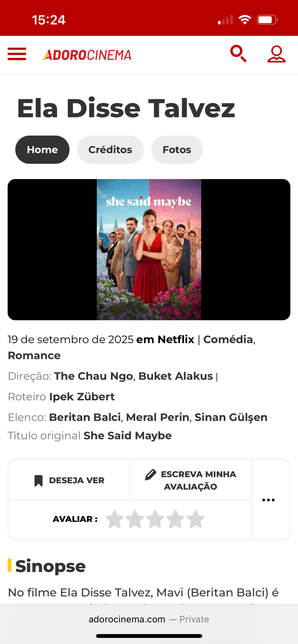Viewport: 298px width, 644px height.
Task: Open writer Ipek Zübert page
Action: (x=82, y=397)
